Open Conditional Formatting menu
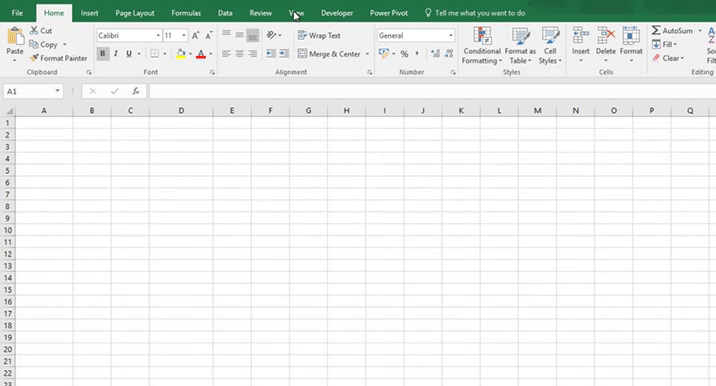This screenshot has width=716, height=386. click(x=482, y=45)
